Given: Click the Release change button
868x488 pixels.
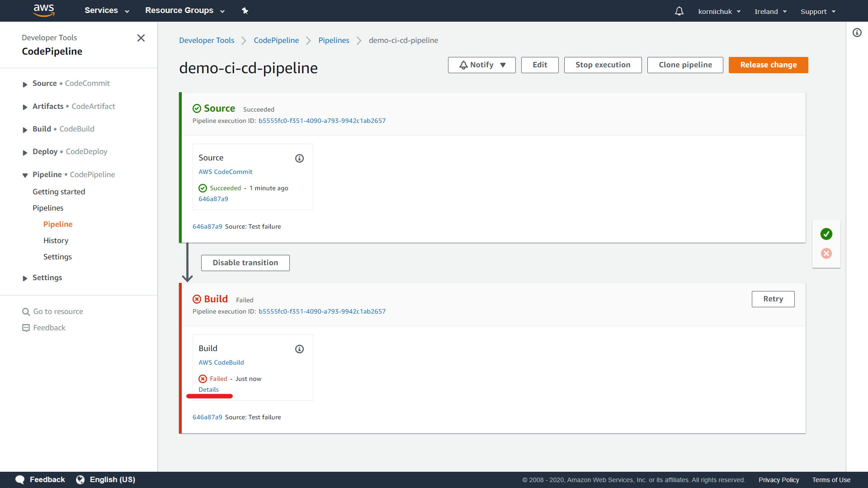Looking at the screenshot, I should (x=769, y=64).
